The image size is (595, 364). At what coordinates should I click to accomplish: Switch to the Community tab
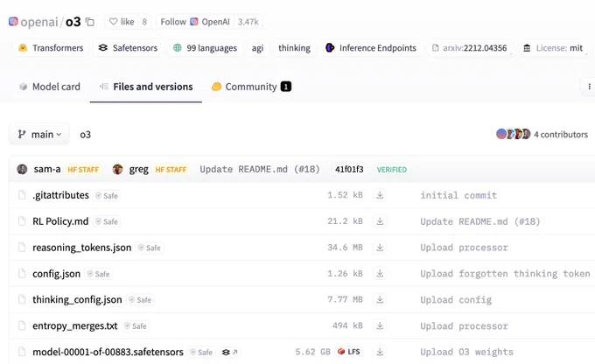(x=251, y=87)
